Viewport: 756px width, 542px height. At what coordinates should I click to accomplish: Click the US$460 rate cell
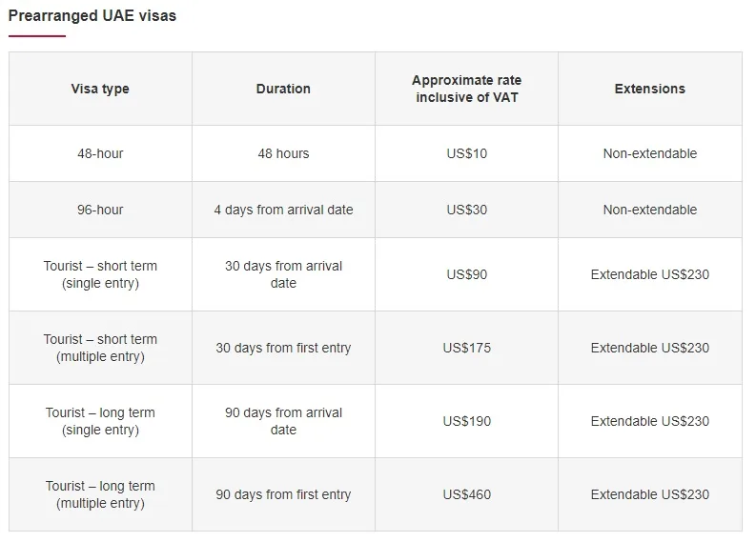click(467, 494)
